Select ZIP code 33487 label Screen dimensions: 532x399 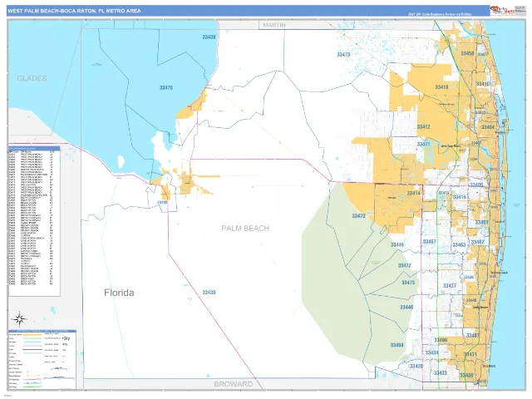click(x=473, y=336)
